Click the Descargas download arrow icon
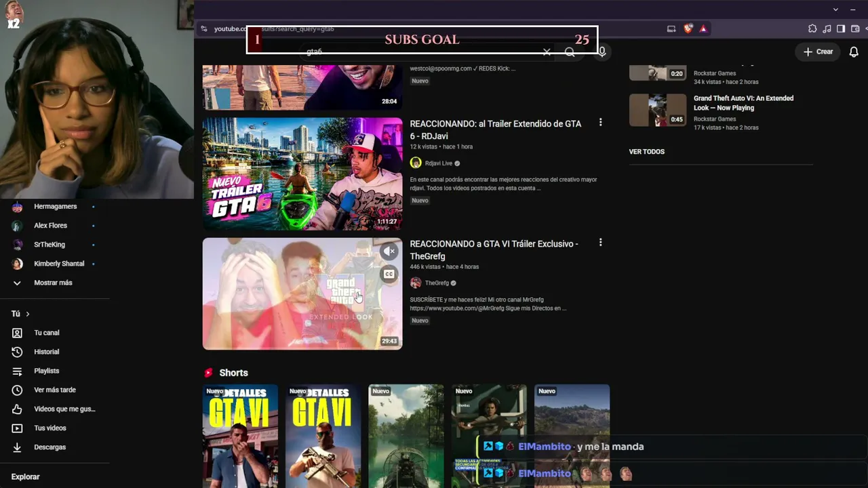This screenshot has width=868, height=488. click(18, 447)
